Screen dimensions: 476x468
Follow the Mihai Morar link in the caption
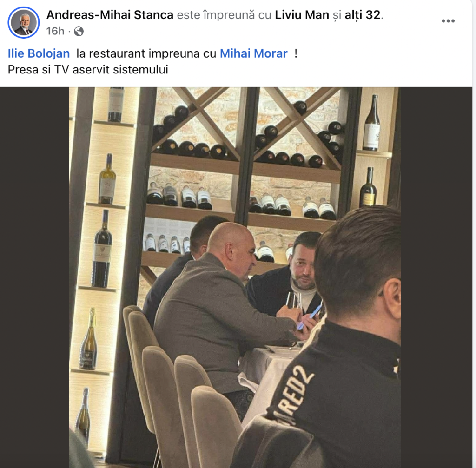pyautogui.click(x=254, y=53)
